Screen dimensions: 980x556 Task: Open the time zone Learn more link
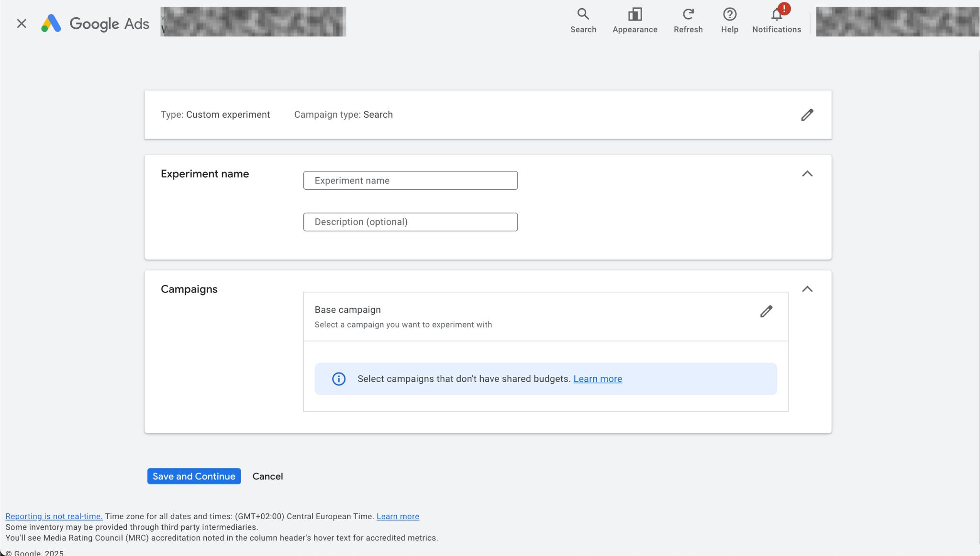[398, 516]
